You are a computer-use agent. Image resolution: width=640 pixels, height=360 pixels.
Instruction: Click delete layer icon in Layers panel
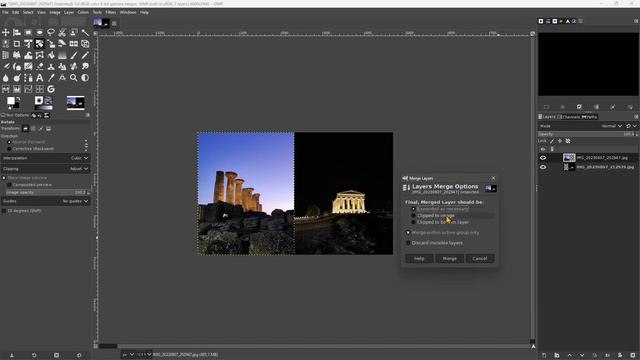point(633,356)
